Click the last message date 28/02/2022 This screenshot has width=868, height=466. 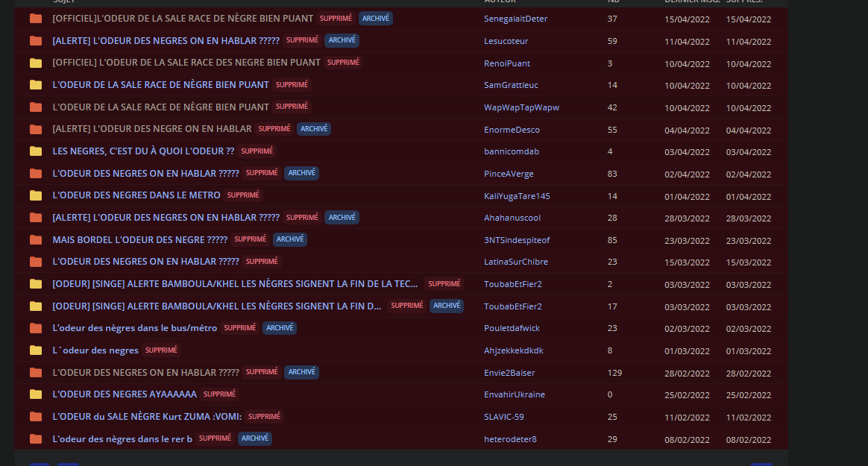point(687,373)
